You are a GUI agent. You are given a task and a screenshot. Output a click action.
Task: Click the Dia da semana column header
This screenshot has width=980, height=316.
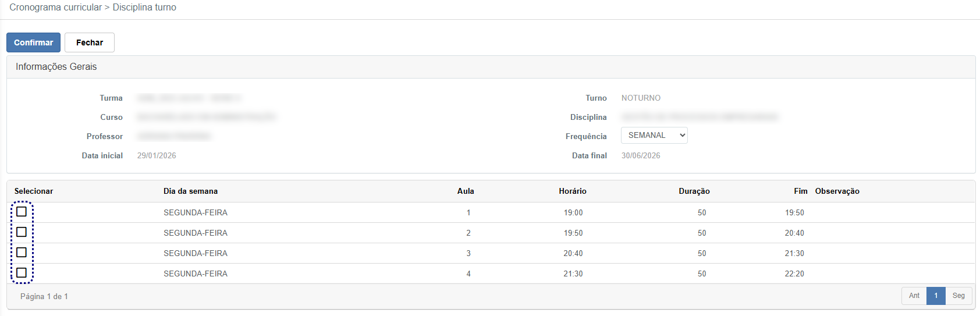[x=190, y=191]
